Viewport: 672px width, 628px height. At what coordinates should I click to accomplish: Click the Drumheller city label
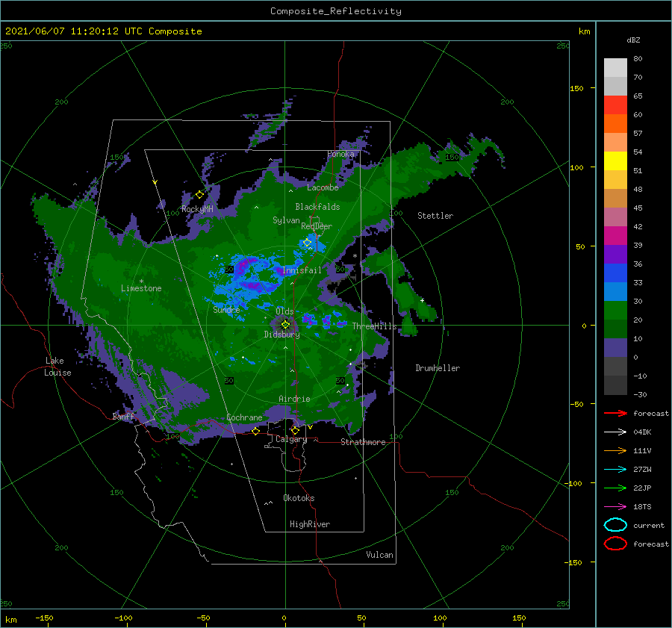[438, 368]
